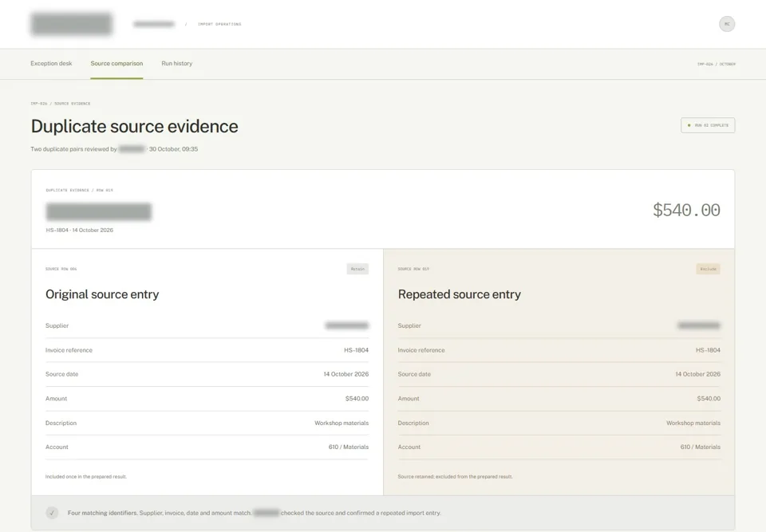Click the Repeated source entry heading
The width and height of the screenshot is (766, 532).
click(460, 294)
